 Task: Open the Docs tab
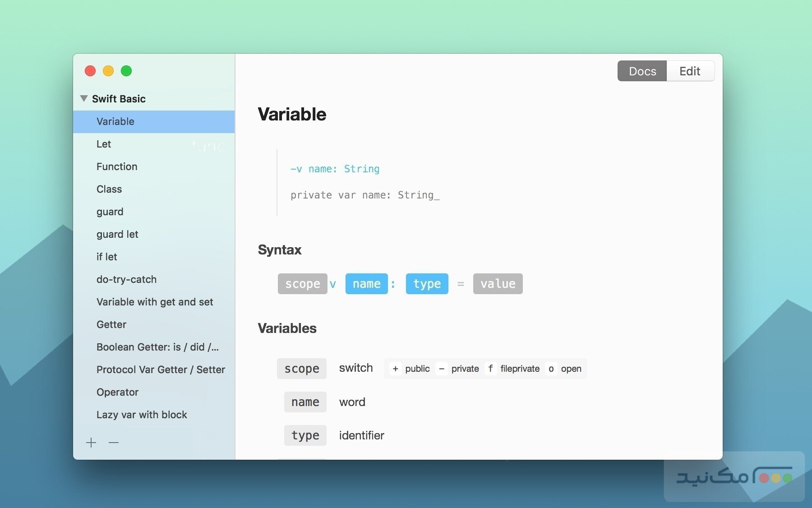tap(642, 71)
